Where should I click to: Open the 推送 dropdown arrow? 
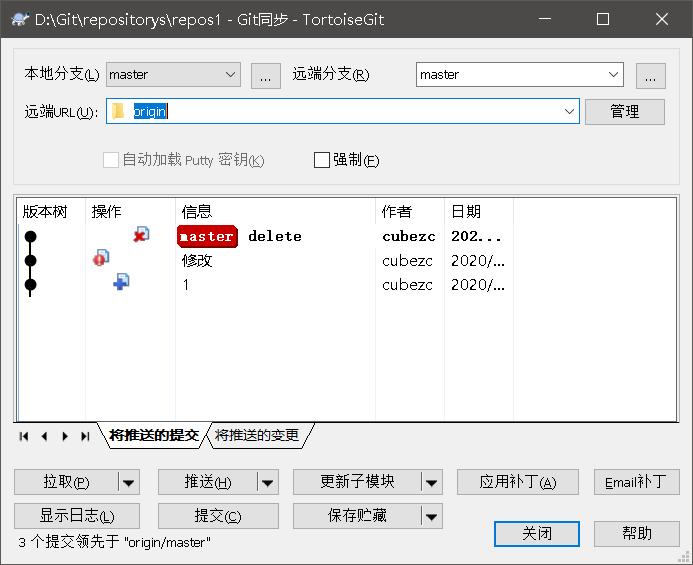[267, 482]
